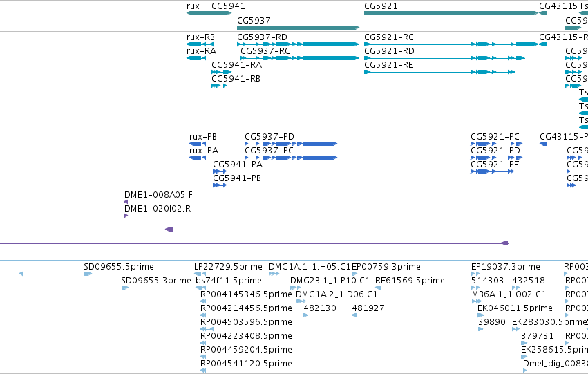Click protein CG5921-PC
The image size is (588, 374).
497,144
